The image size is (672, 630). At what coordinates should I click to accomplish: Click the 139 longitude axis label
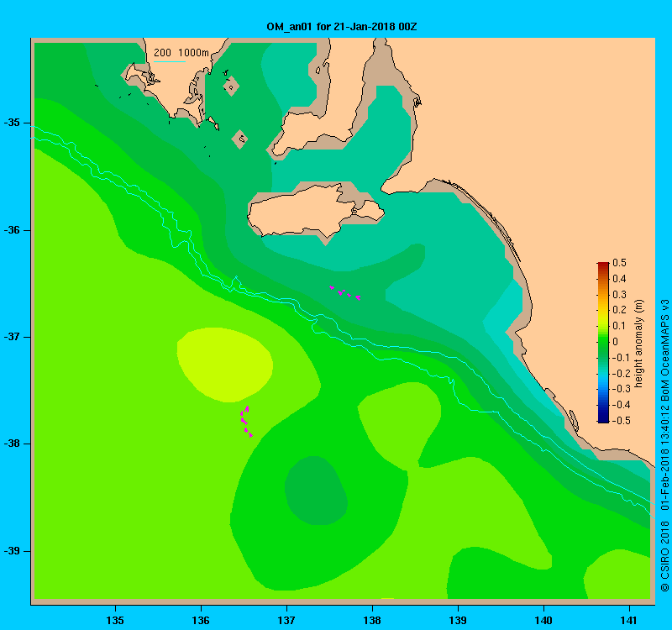(x=458, y=620)
